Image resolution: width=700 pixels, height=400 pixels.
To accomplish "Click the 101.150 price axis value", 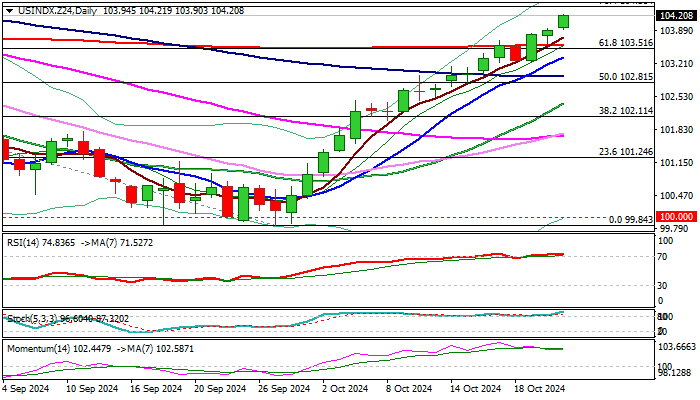I will coord(676,162).
